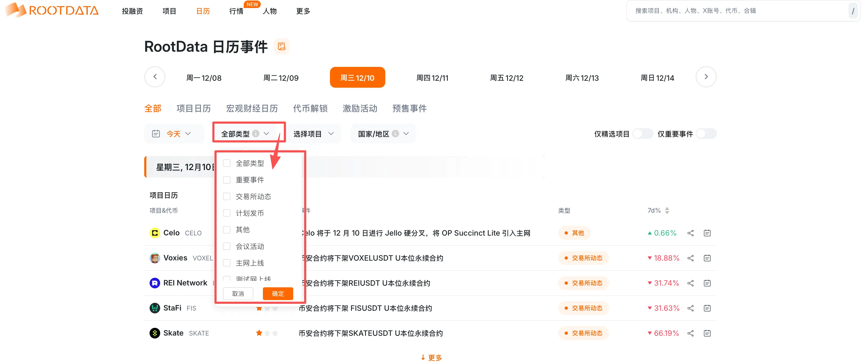
Task: Go to previous week with the left arrow
Action: [x=155, y=77]
